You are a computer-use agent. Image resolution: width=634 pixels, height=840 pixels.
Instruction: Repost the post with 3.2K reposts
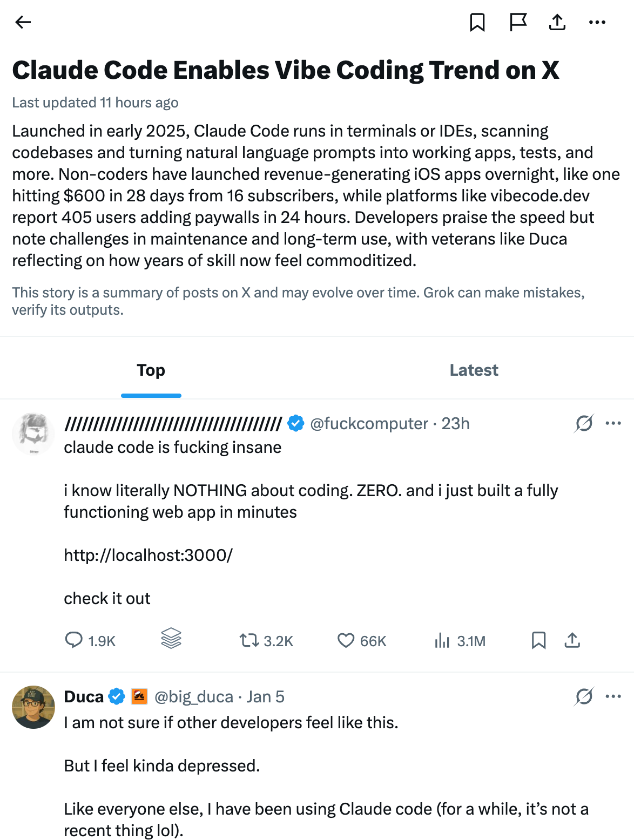point(249,640)
